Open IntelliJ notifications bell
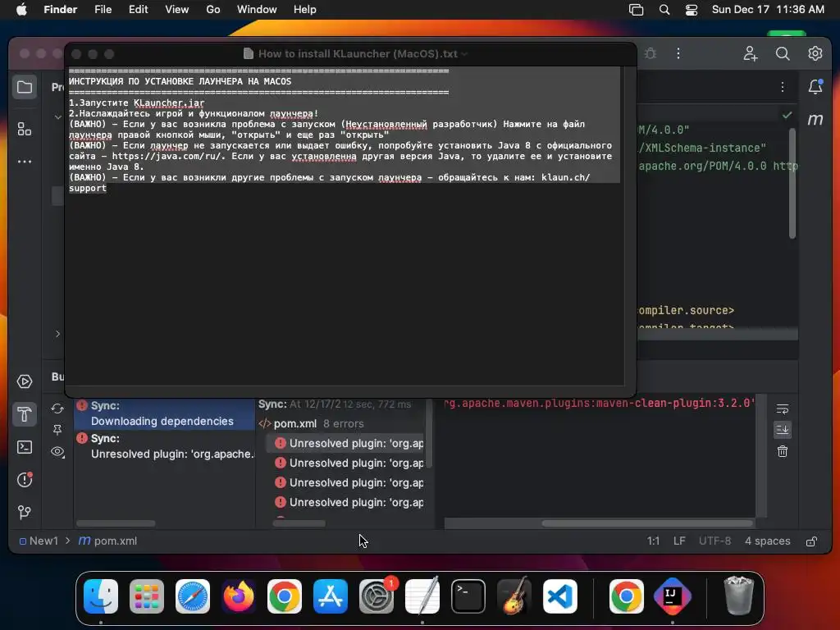The width and height of the screenshot is (840, 630). [x=815, y=87]
